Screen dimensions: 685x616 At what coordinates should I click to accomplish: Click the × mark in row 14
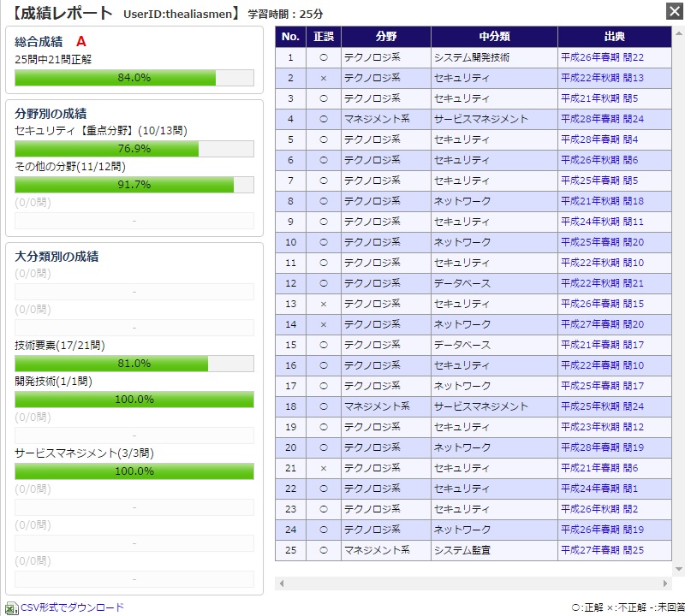coord(324,325)
